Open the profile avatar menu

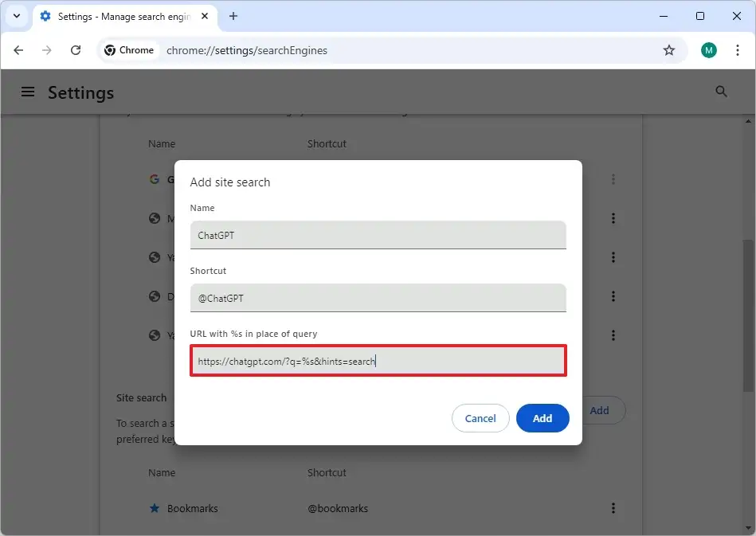click(x=708, y=49)
